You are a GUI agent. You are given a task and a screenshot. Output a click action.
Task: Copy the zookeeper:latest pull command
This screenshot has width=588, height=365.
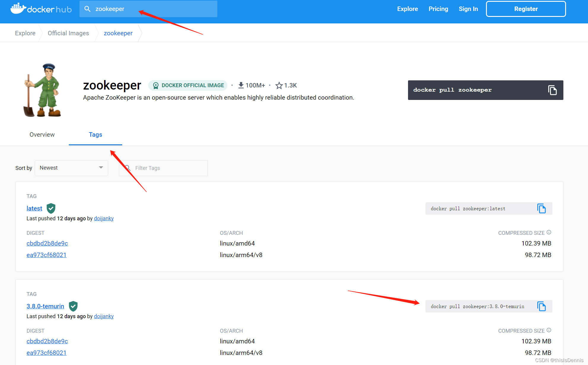[x=541, y=208]
